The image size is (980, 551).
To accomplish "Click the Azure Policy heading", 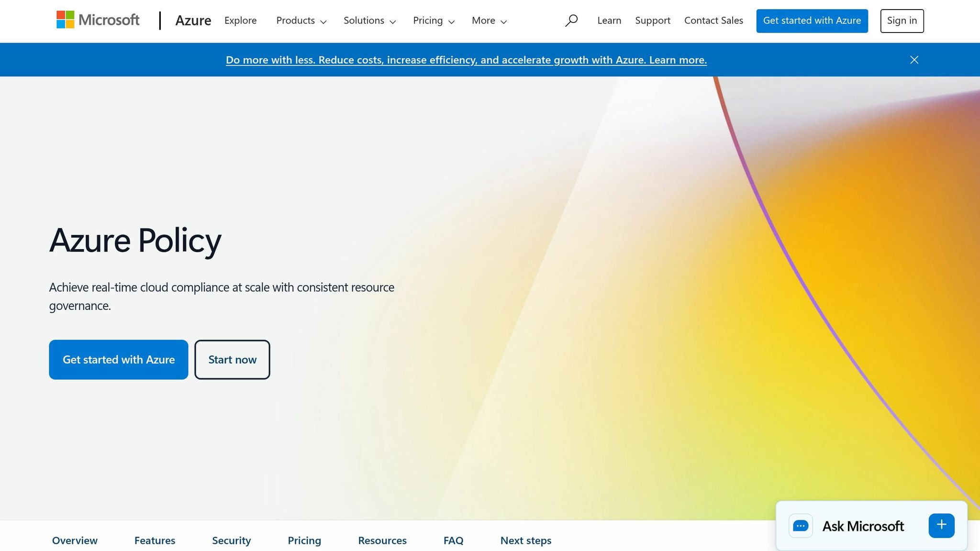I will coord(135,241).
